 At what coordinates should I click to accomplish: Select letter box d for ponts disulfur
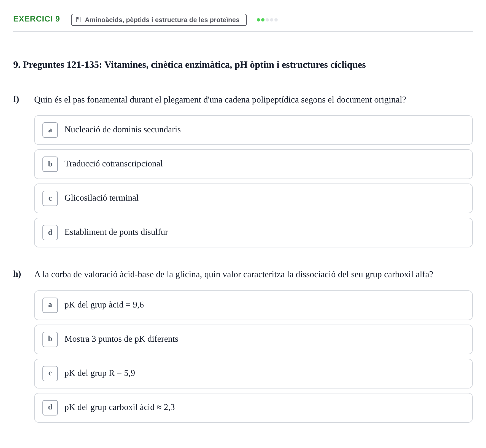point(50,233)
